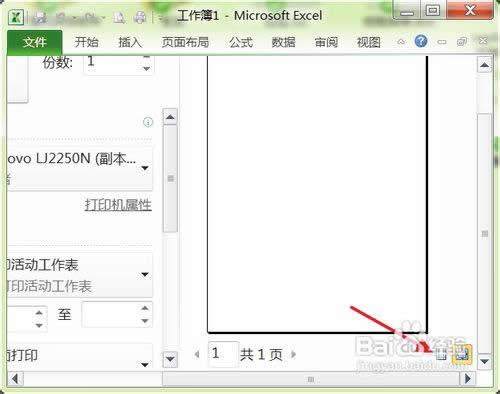Switch to the 视图 tab
The width and height of the screenshot is (500, 394).
coord(369,42)
